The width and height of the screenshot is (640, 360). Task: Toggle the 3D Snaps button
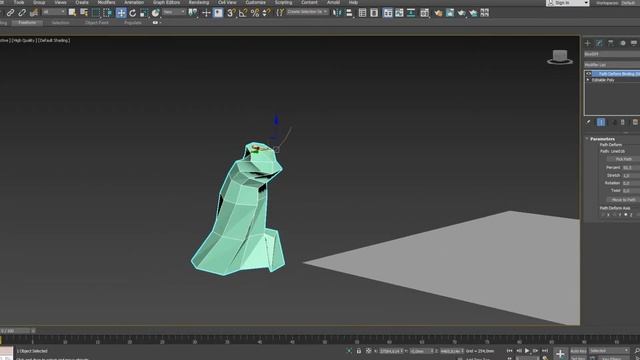pos(231,13)
